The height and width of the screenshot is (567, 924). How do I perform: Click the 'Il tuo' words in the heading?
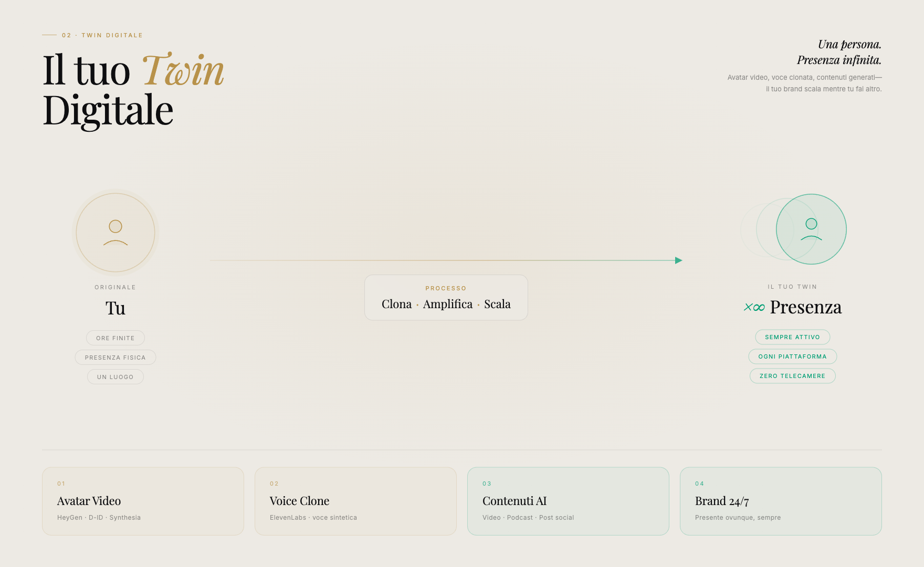click(x=87, y=70)
